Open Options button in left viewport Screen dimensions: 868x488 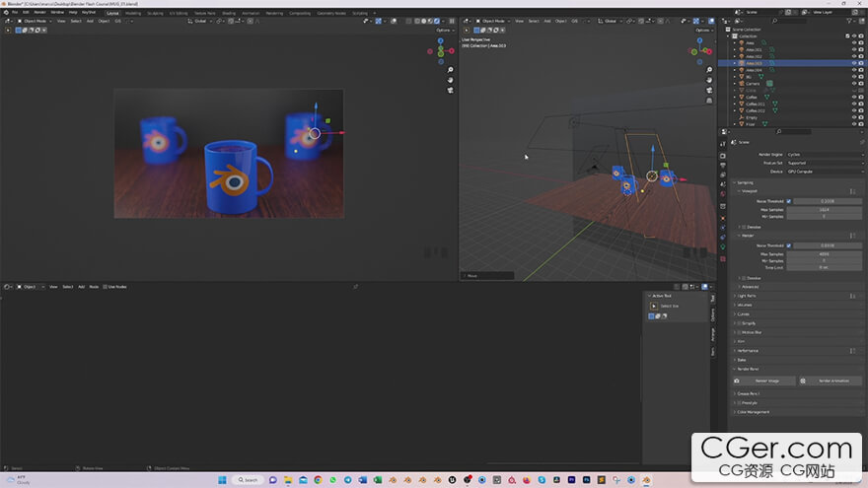coord(445,30)
